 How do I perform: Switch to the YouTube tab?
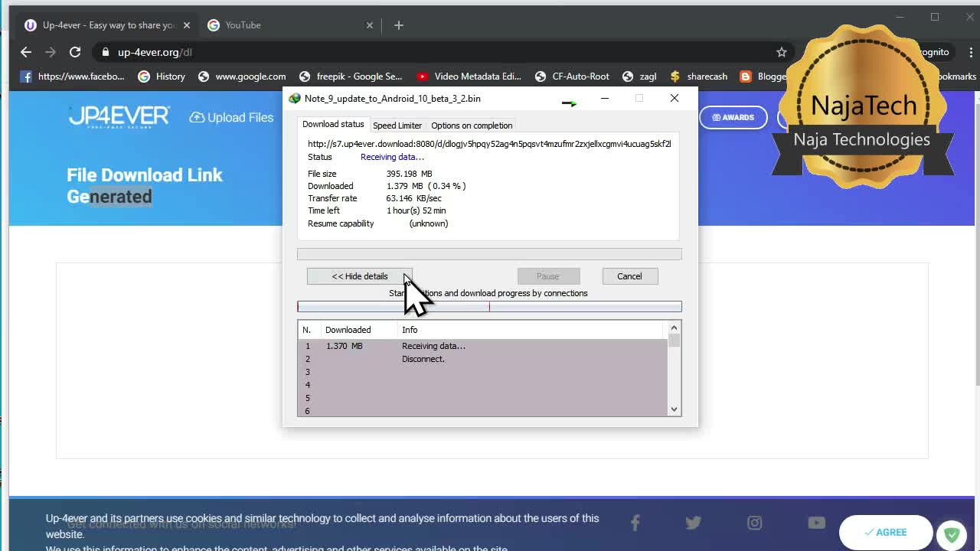pyautogui.click(x=291, y=25)
